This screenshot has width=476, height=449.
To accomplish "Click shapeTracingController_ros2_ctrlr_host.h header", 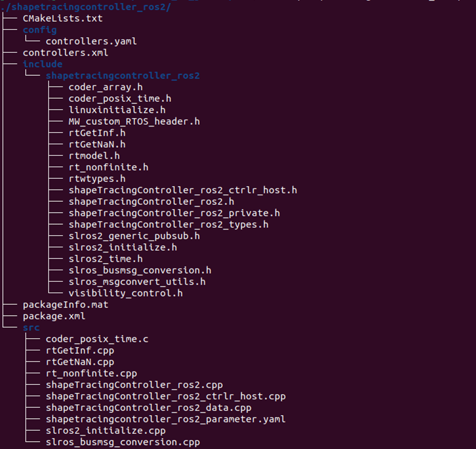I will (182, 190).
